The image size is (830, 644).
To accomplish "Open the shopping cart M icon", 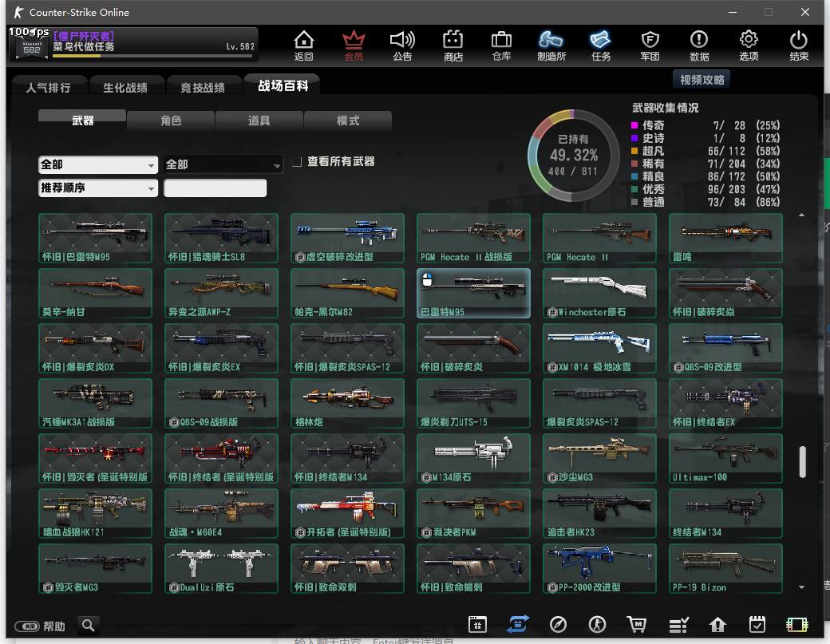I will tap(637, 625).
